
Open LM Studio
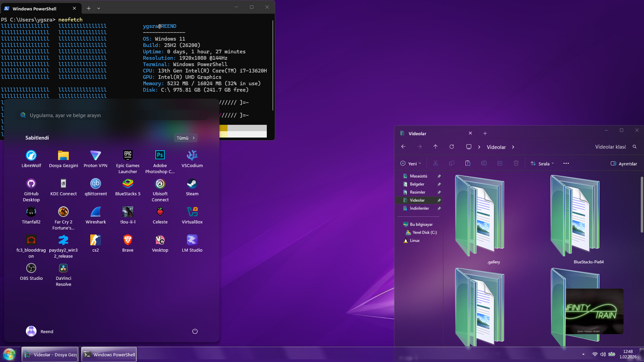(x=192, y=243)
